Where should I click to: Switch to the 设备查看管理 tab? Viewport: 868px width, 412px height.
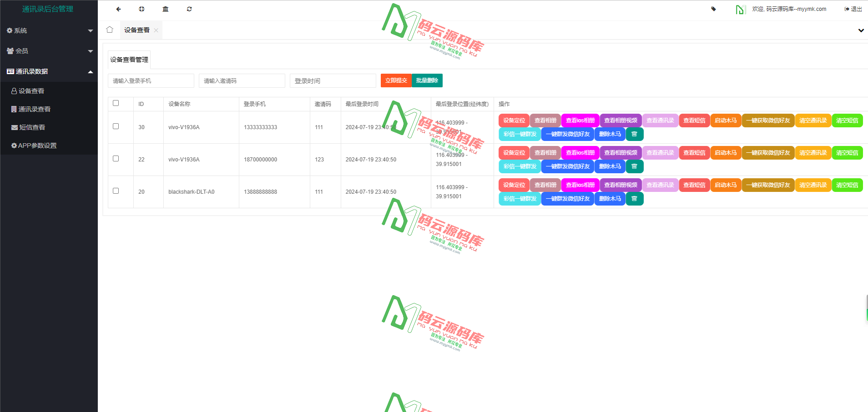[129, 59]
